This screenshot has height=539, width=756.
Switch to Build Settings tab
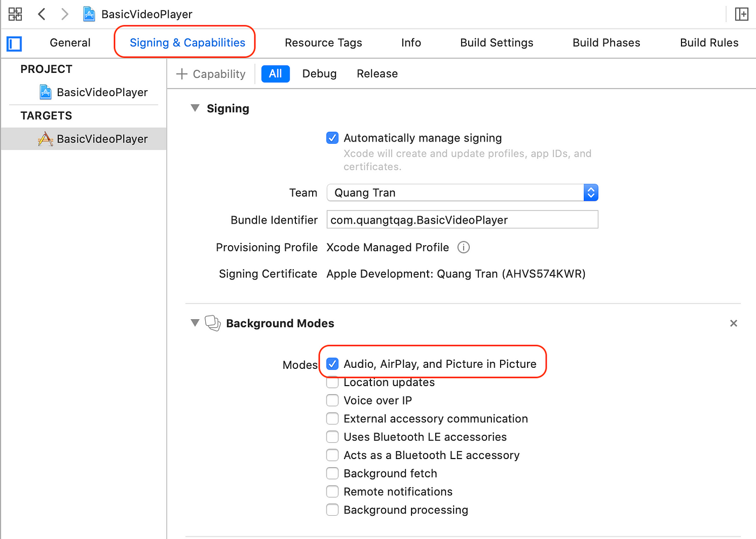(497, 43)
